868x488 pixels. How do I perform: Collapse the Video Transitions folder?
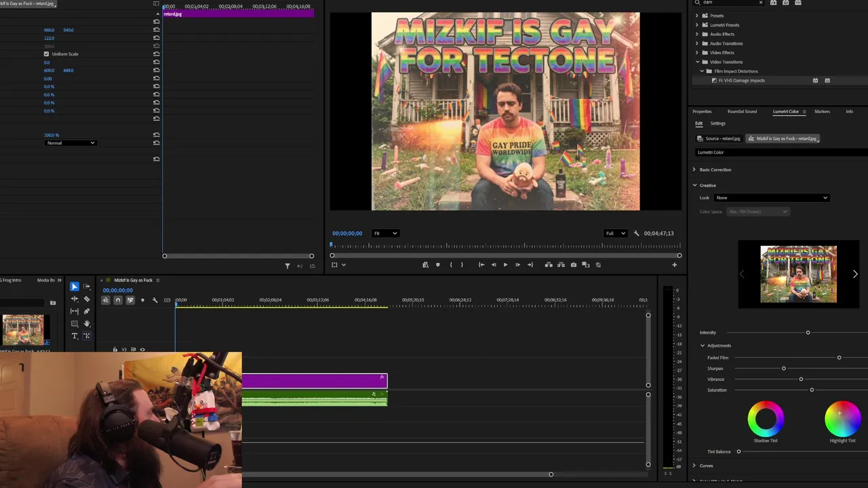tap(697, 62)
